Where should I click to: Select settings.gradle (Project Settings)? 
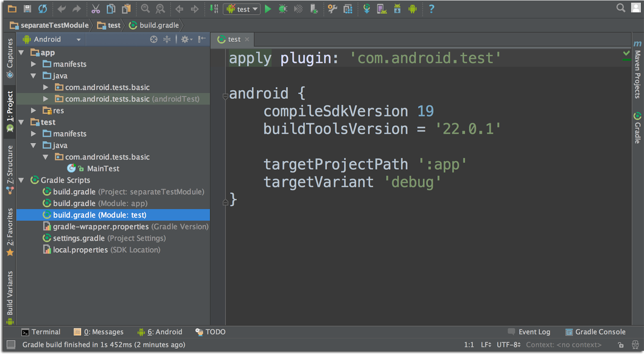coord(104,239)
